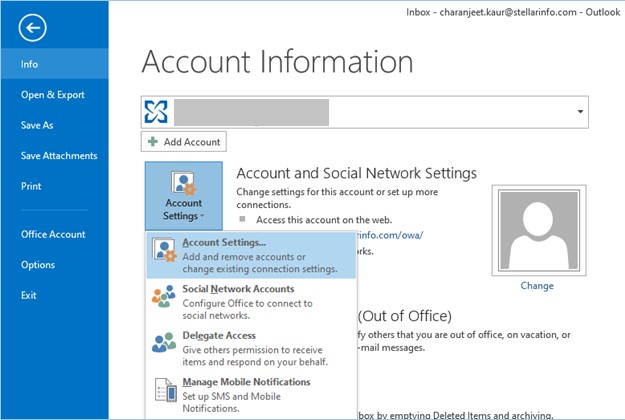Open Outlook Options
The height and width of the screenshot is (420, 625).
point(55,265)
